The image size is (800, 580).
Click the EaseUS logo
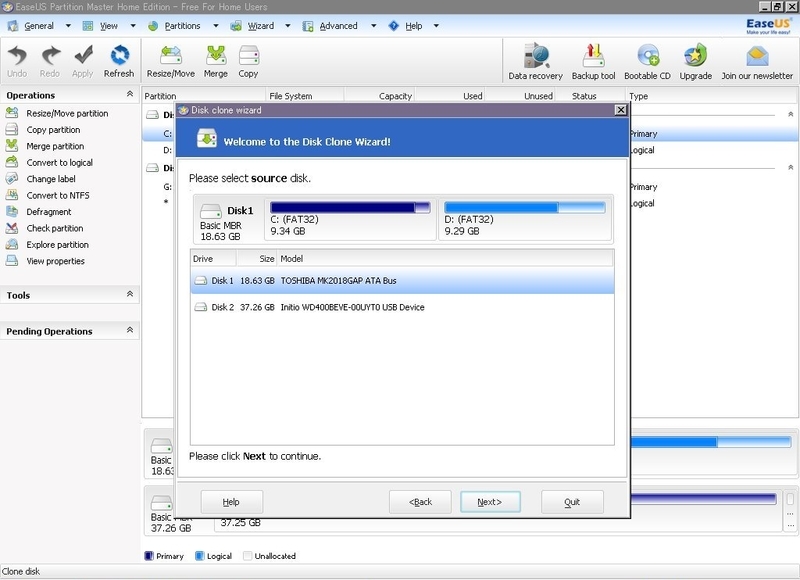point(768,26)
